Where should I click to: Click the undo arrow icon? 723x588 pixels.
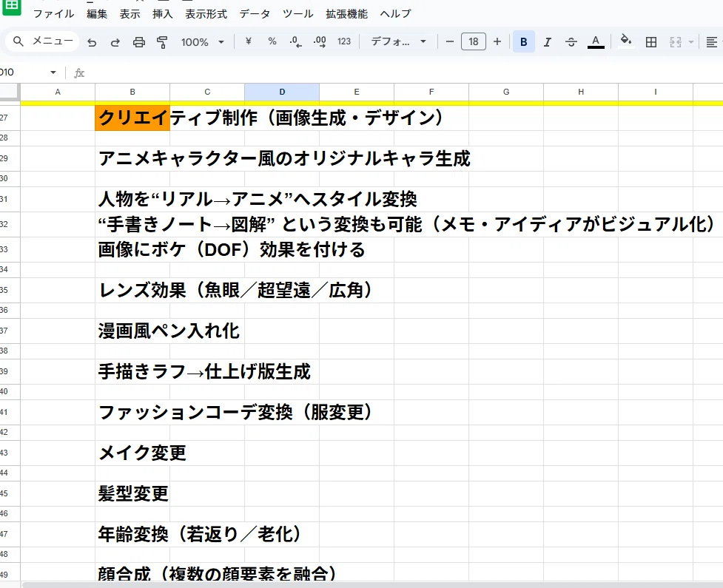tap(92, 42)
